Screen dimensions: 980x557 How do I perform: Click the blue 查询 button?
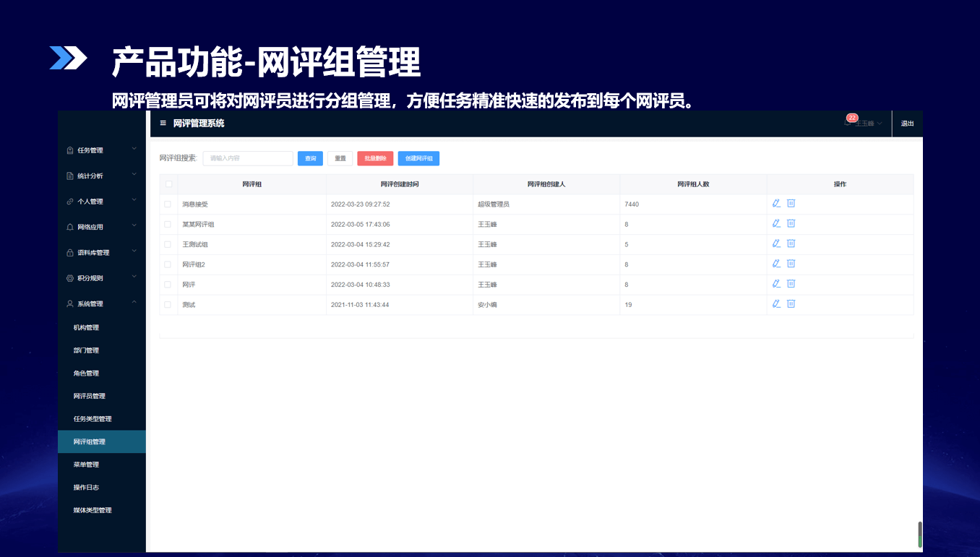tap(310, 158)
